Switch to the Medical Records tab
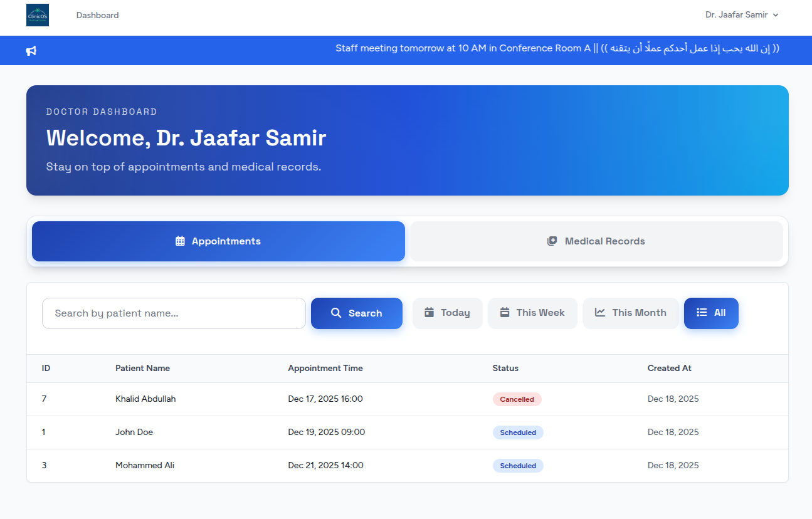812x519 pixels. (x=596, y=241)
